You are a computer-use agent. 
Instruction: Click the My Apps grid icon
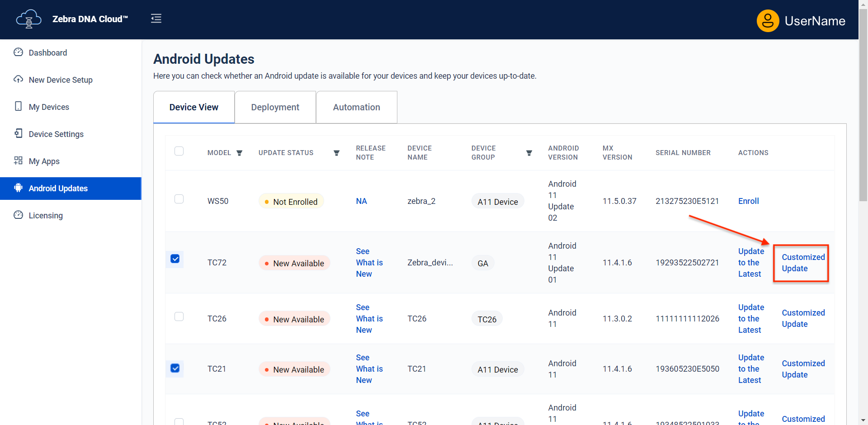point(18,161)
